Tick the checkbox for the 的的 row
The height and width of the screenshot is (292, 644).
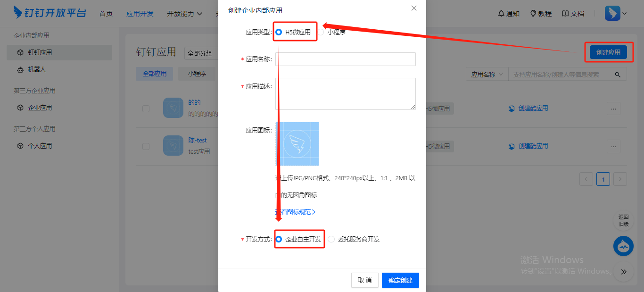point(146,108)
